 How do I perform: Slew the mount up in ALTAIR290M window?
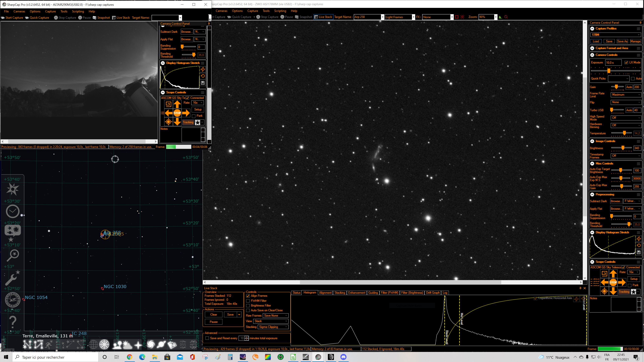pyautogui.click(x=177, y=104)
